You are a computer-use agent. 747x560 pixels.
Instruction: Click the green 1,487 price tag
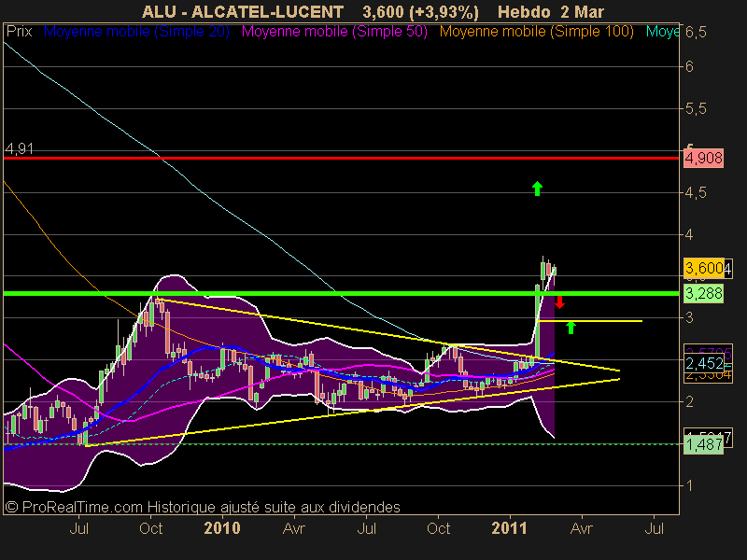(x=704, y=445)
